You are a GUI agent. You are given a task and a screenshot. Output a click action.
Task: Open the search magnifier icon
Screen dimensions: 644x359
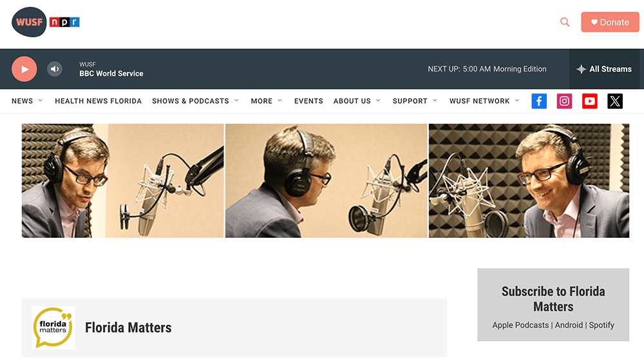click(x=565, y=22)
